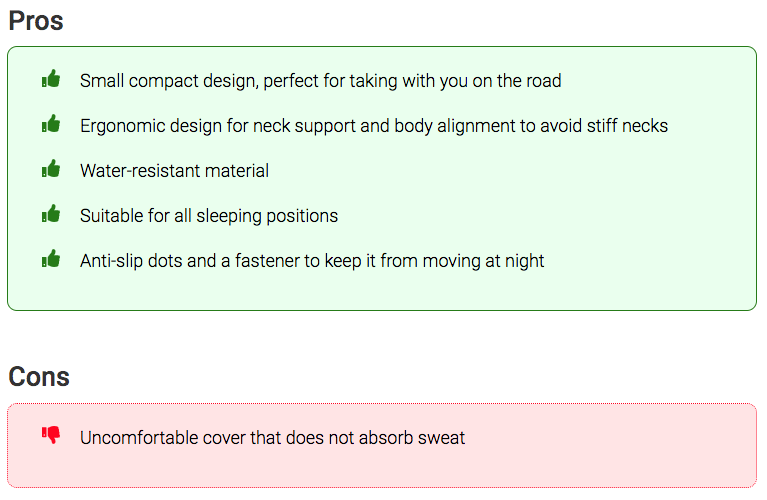Click Uncomfortable cover that does not absorb sweat
The width and height of the screenshot is (767, 500).
coord(272,438)
